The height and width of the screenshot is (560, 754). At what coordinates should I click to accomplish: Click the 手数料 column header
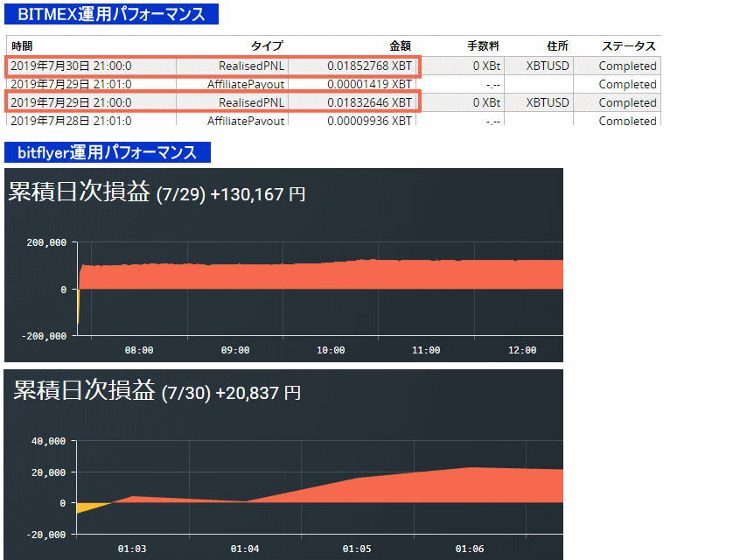pos(483,46)
